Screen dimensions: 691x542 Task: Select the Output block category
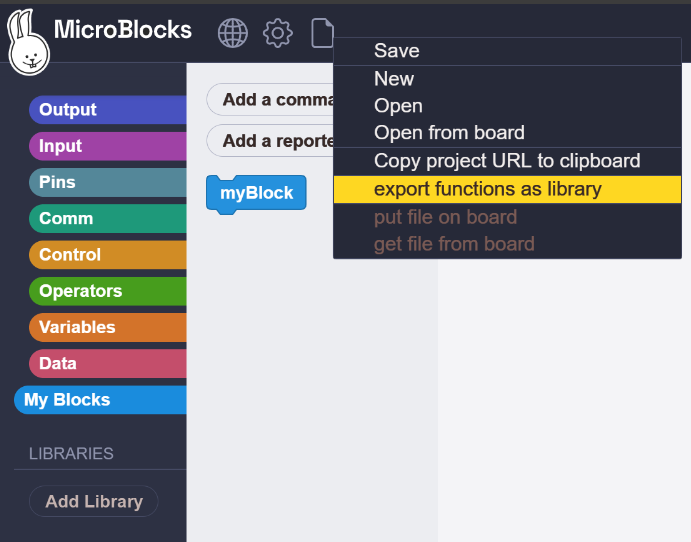click(108, 110)
